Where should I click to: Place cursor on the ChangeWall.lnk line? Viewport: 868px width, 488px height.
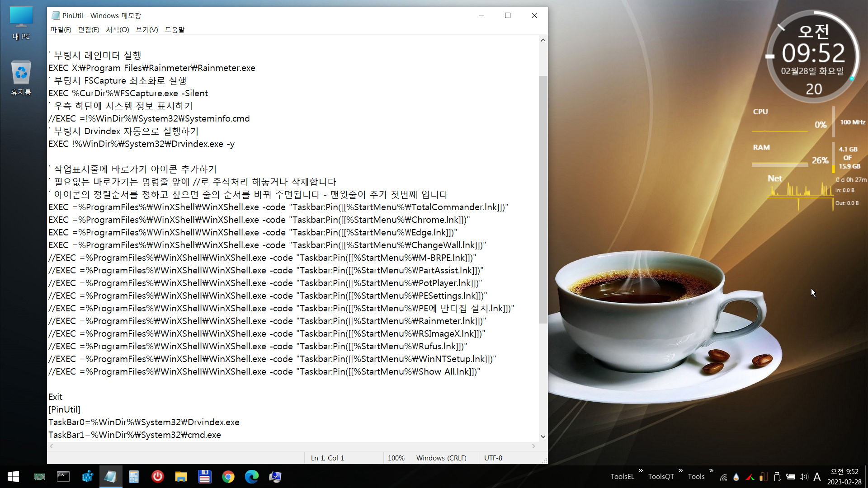(x=267, y=245)
